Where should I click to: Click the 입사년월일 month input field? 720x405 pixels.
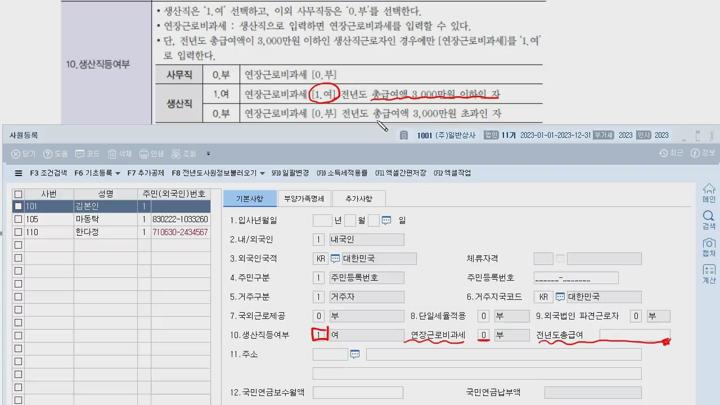coord(350,220)
